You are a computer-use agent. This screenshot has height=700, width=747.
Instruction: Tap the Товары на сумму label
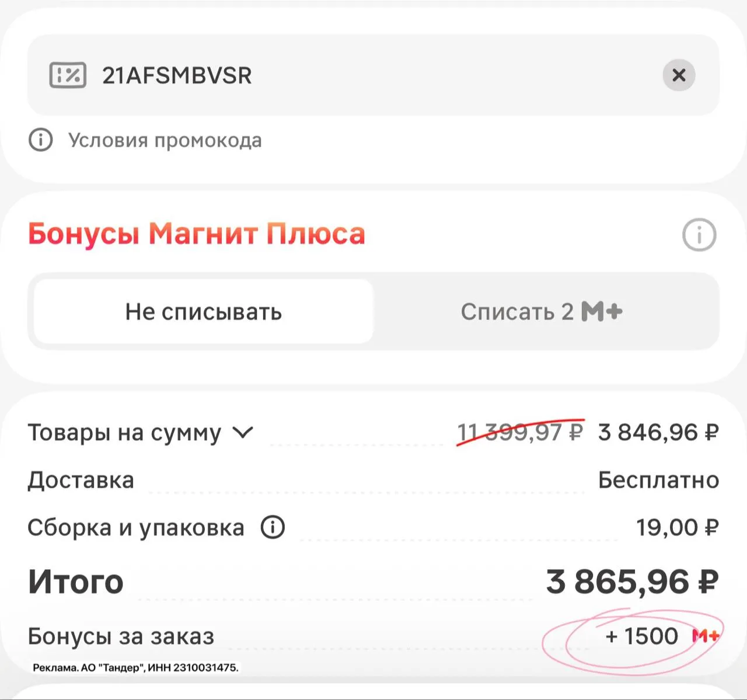tap(124, 433)
